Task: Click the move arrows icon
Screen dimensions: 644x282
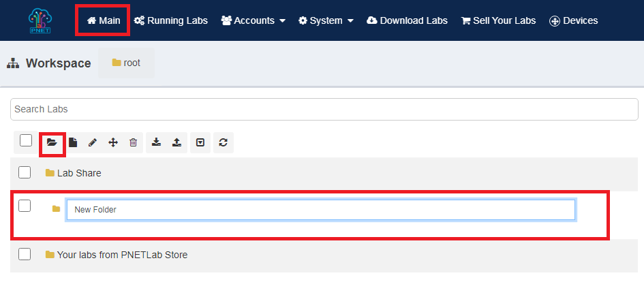Action: [x=113, y=142]
